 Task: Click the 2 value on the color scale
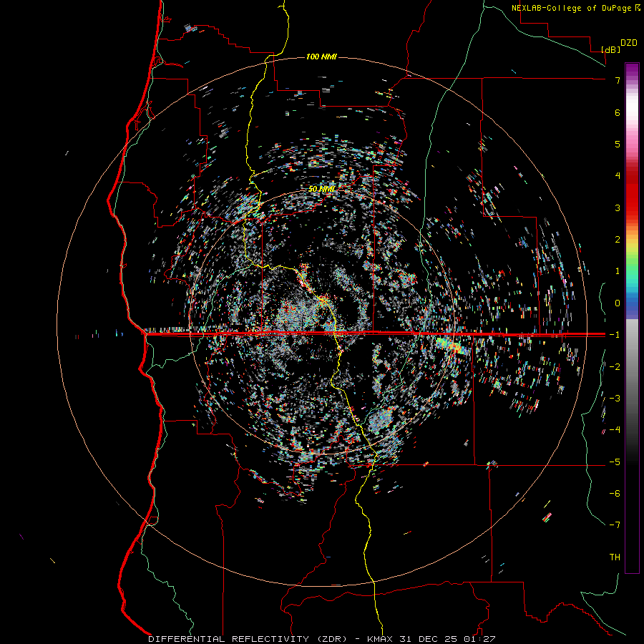(x=618, y=240)
